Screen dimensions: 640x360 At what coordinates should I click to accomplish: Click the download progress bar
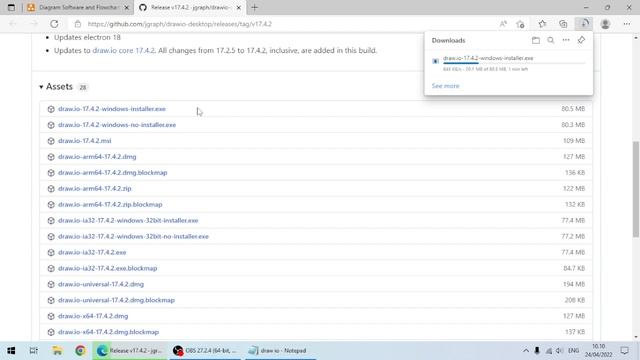514,63
